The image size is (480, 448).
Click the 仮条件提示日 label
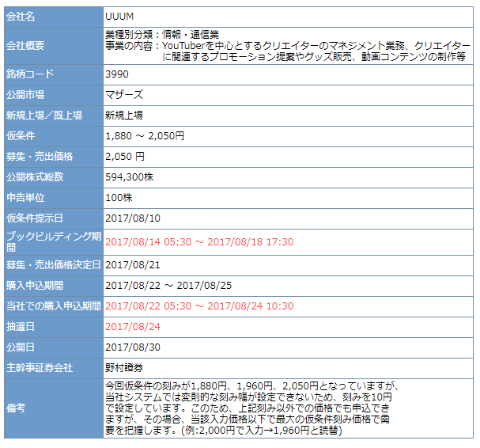pos(35,218)
